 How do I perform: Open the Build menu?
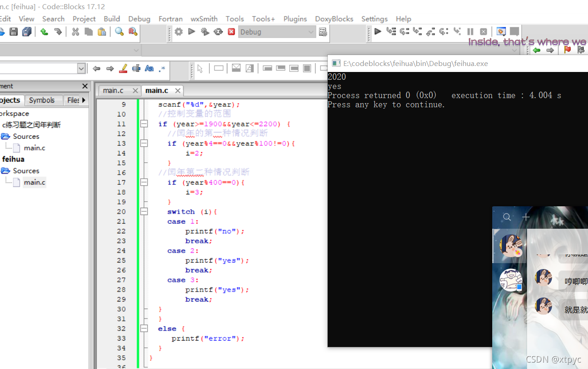point(112,19)
